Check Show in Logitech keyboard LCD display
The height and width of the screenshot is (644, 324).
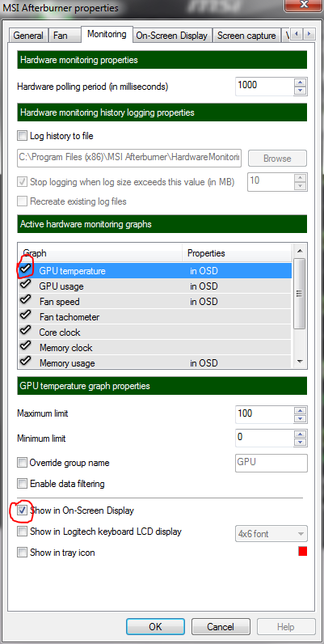[x=22, y=532]
